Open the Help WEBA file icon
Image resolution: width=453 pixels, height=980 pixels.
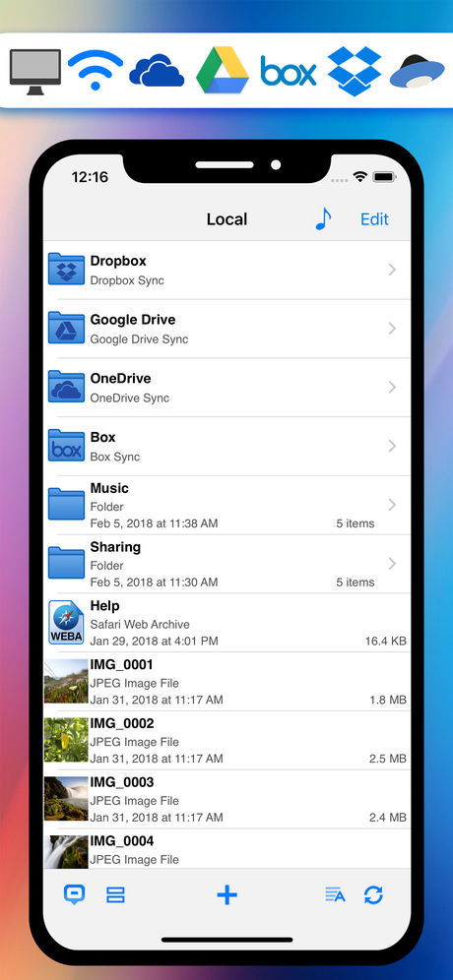(x=66, y=622)
